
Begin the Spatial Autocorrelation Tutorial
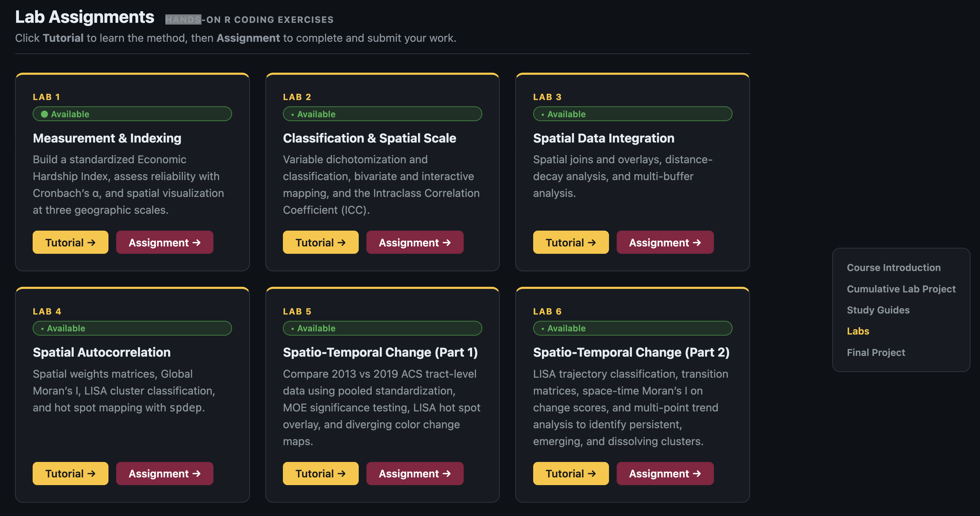70,474
